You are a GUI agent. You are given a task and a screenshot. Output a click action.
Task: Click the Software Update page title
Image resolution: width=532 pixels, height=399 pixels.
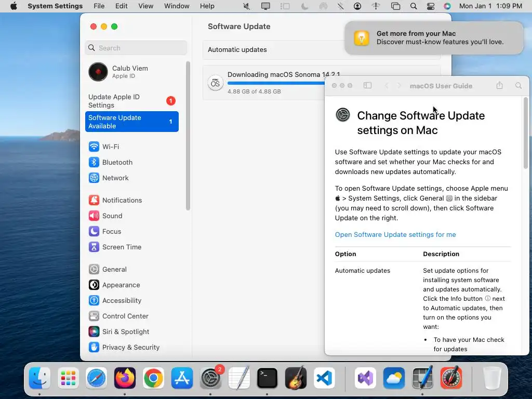tap(239, 26)
